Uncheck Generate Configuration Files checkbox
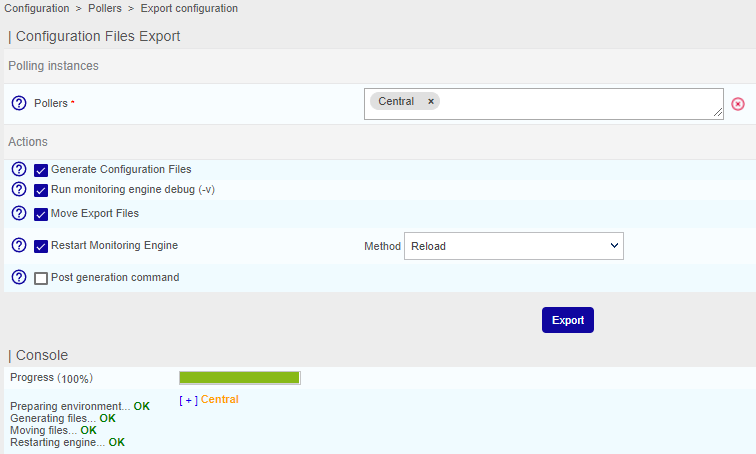This screenshot has height=454, width=756. coord(41,171)
